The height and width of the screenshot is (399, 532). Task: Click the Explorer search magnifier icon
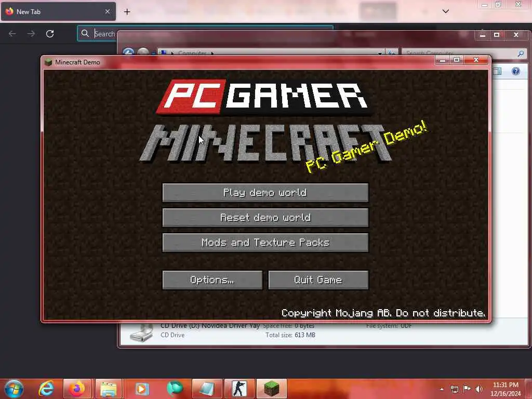click(521, 54)
